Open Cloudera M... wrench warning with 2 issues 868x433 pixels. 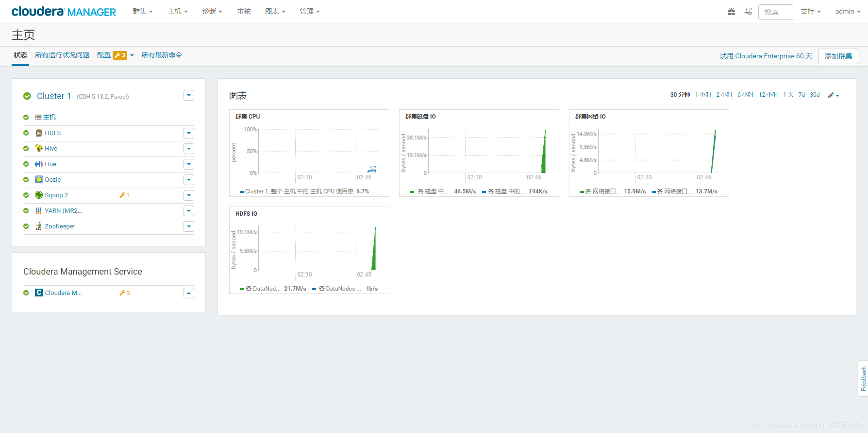point(125,293)
